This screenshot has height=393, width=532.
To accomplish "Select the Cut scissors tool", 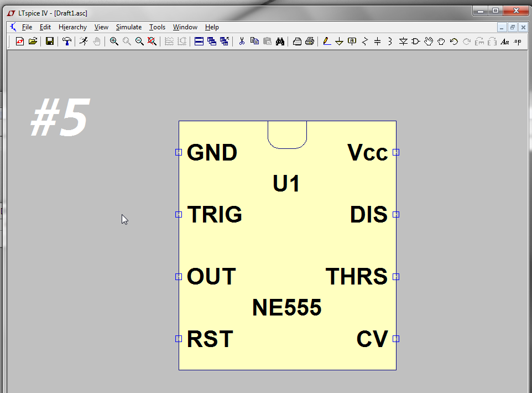I will pyautogui.click(x=242, y=42).
